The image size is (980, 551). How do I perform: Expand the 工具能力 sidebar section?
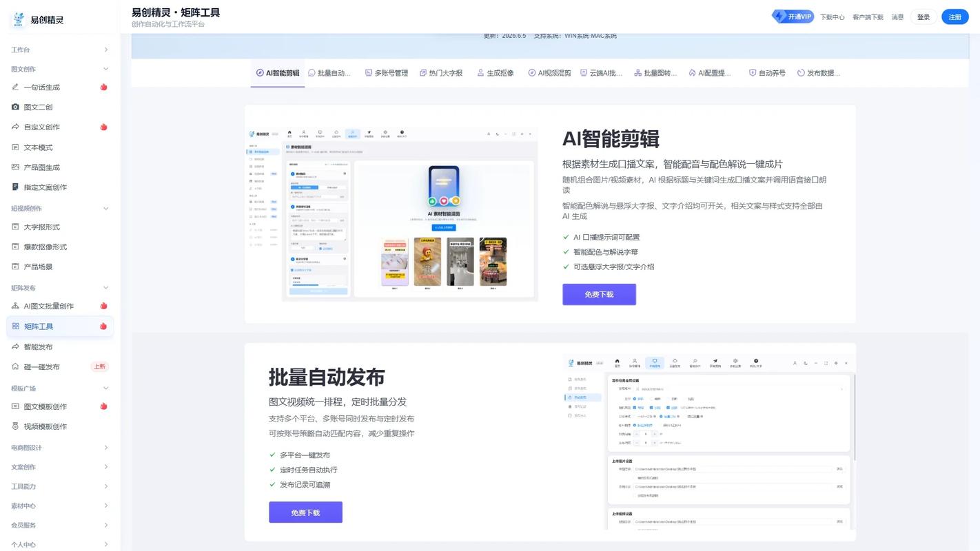pyautogui.click(x=60, y=486)
